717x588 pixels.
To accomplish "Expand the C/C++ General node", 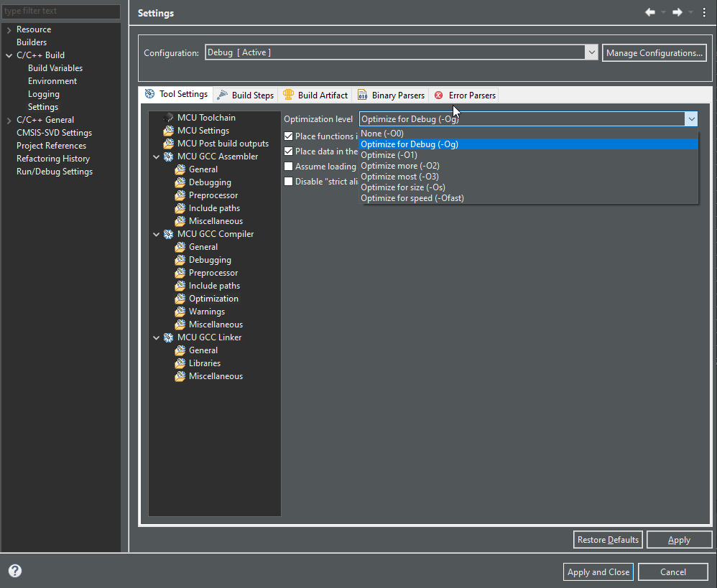I will point(9,120).
